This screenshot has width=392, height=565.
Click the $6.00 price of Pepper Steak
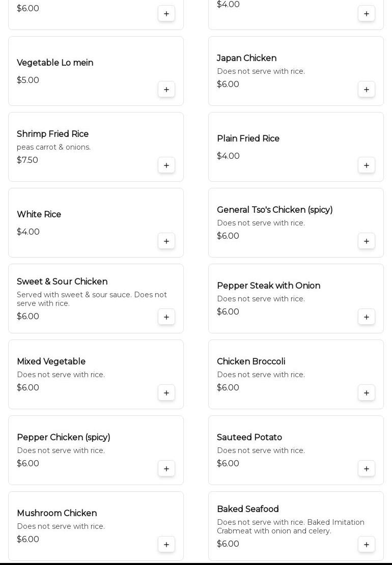click(228, 312)
